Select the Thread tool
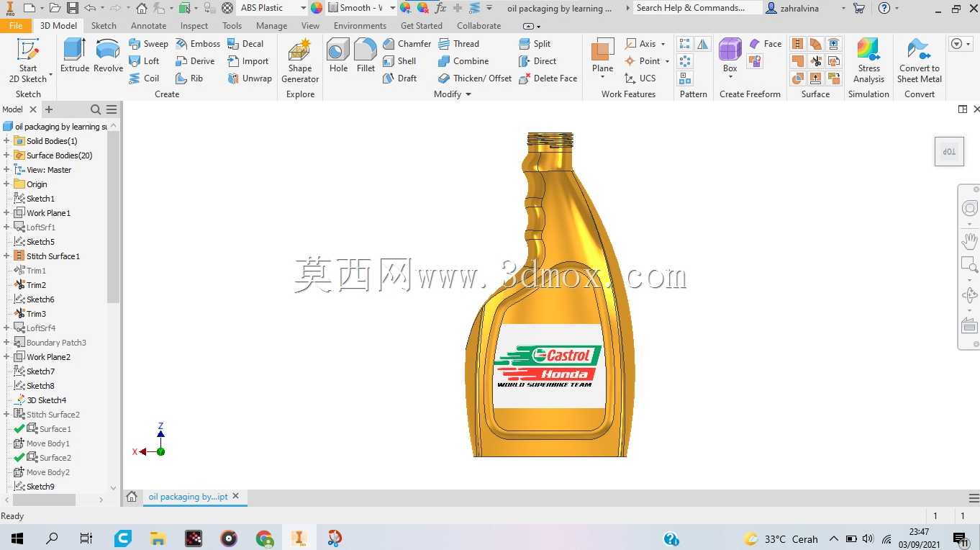Image resolution: width=980 pixels, height=550 pixels. (x=458, y=44)
